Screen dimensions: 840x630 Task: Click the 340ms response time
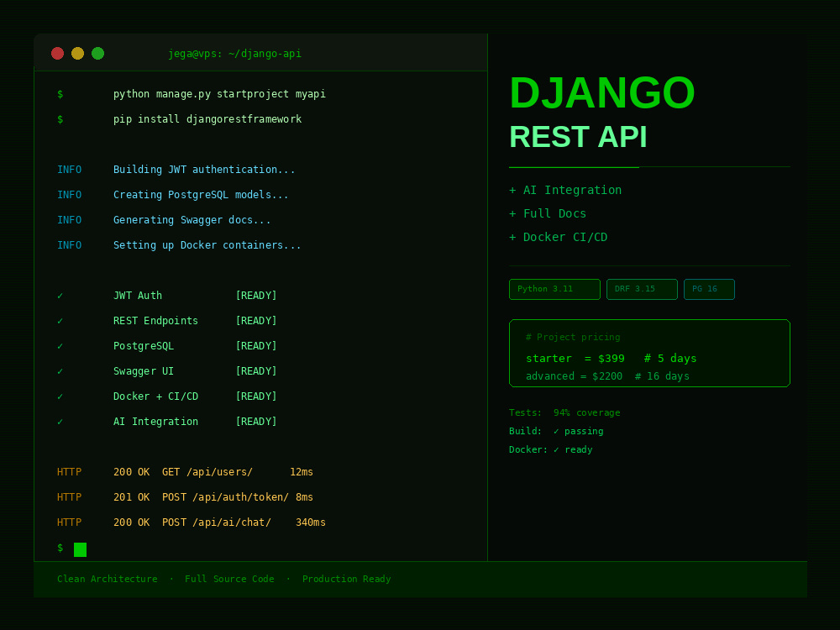click(x=311, y=522)
